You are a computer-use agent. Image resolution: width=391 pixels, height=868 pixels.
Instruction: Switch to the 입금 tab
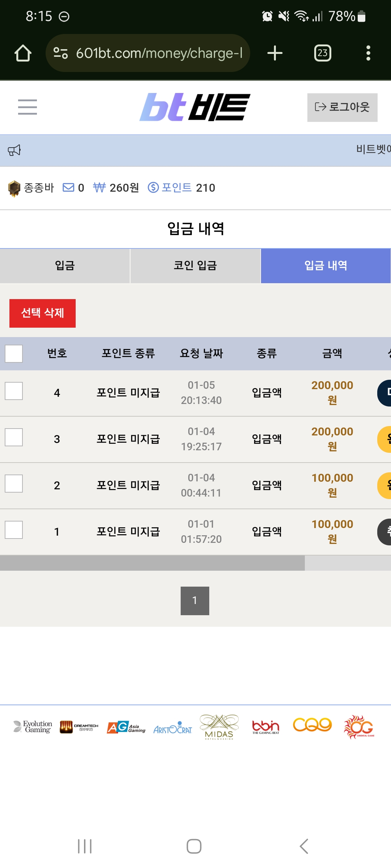(x=65, y=266)
